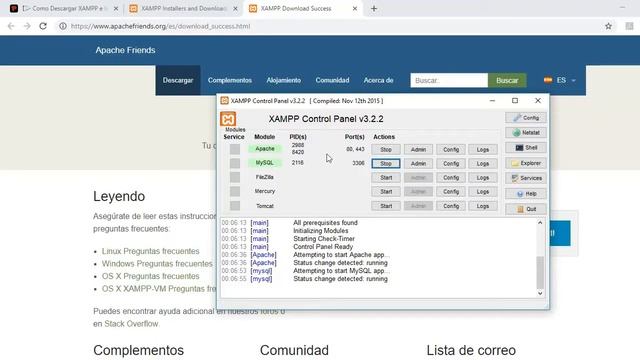Open Netstat in the XAMPP panel
This screenshot has width=640, height=360.
tap(526, 133)
